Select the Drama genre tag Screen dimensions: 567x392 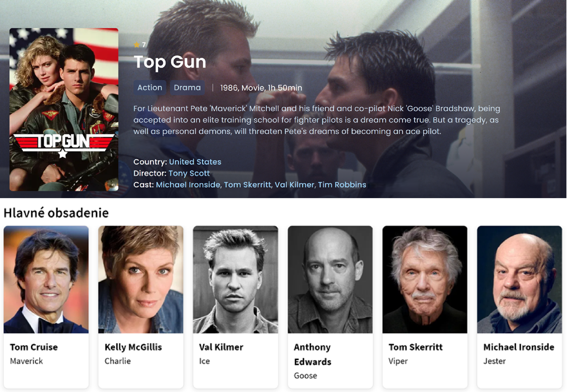[x=187, y=88]
